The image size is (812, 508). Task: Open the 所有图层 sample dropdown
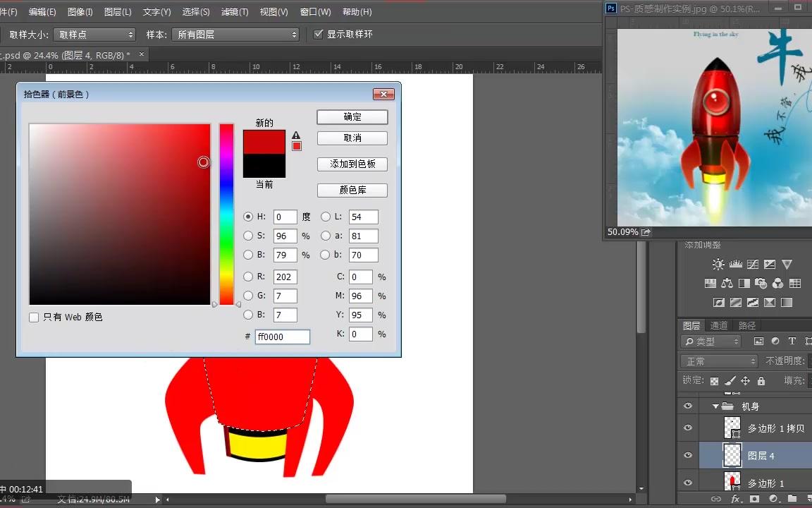tap(235, 33)
